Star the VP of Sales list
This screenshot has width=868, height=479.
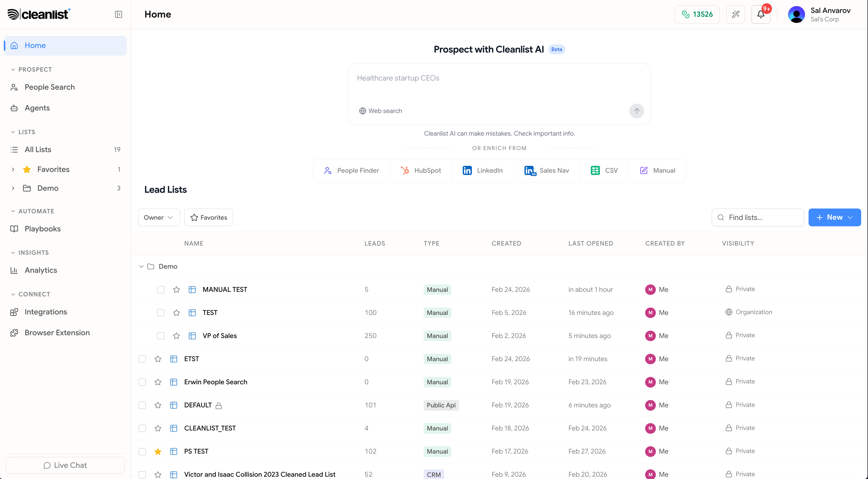click(x=176, y=336)
